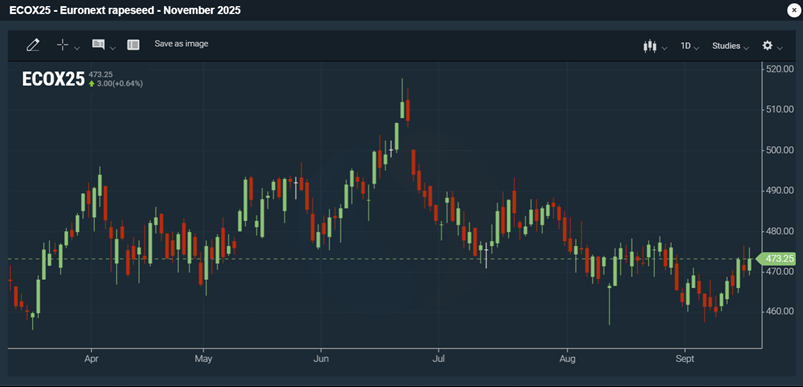This screenshot has height=387, width=803.
Task: Click the 473.25 current price tag
Action: pyautogui.click(x=777, y=259)
